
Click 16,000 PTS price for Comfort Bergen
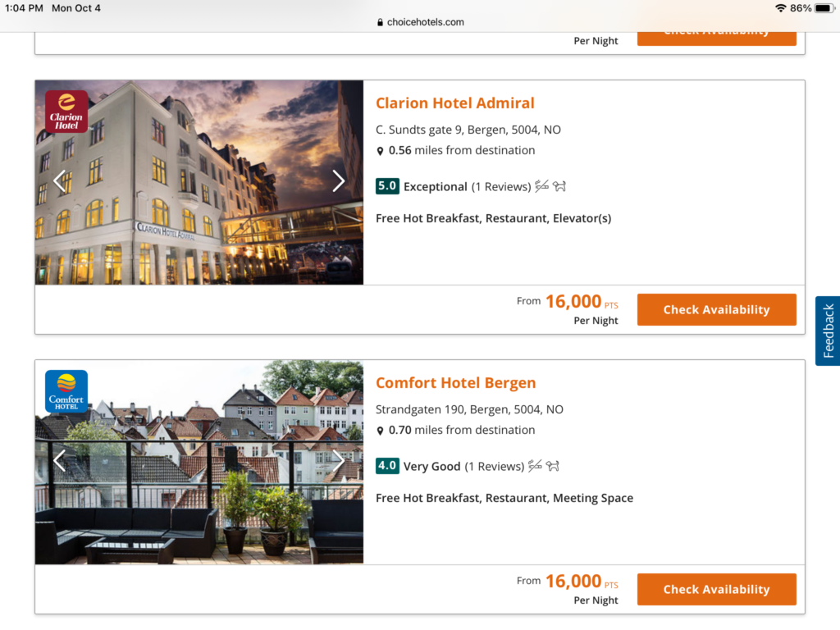582,582
